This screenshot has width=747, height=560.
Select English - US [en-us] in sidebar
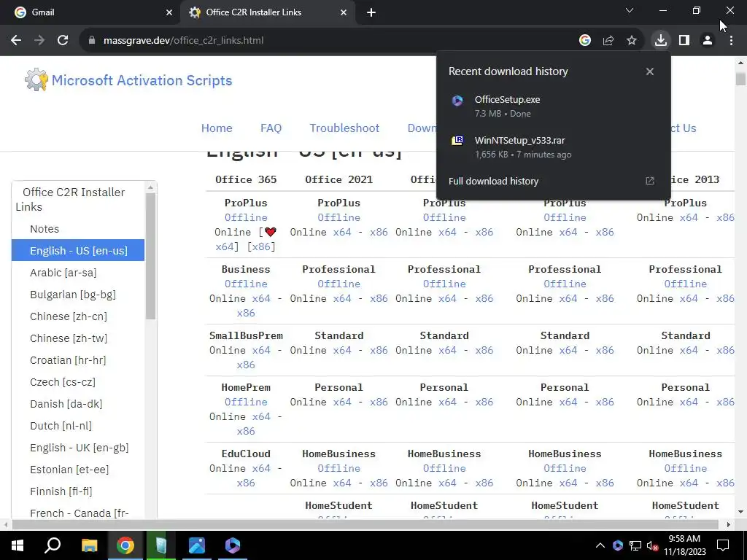pos(78,251)
